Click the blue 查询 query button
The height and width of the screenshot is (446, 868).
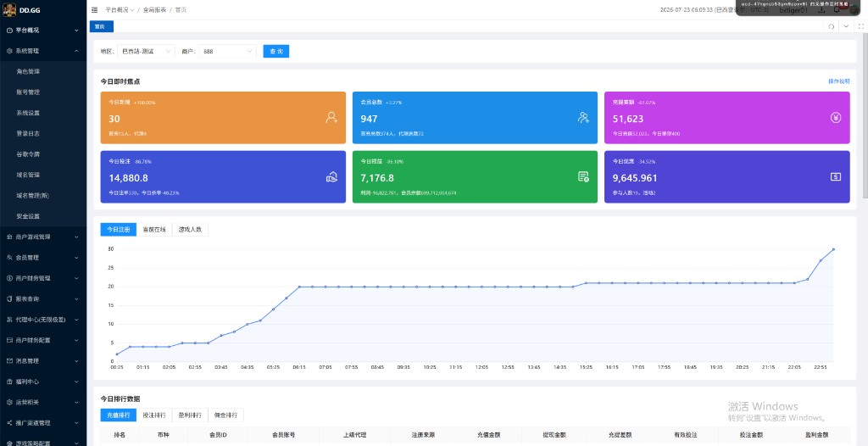pos(276,51)
